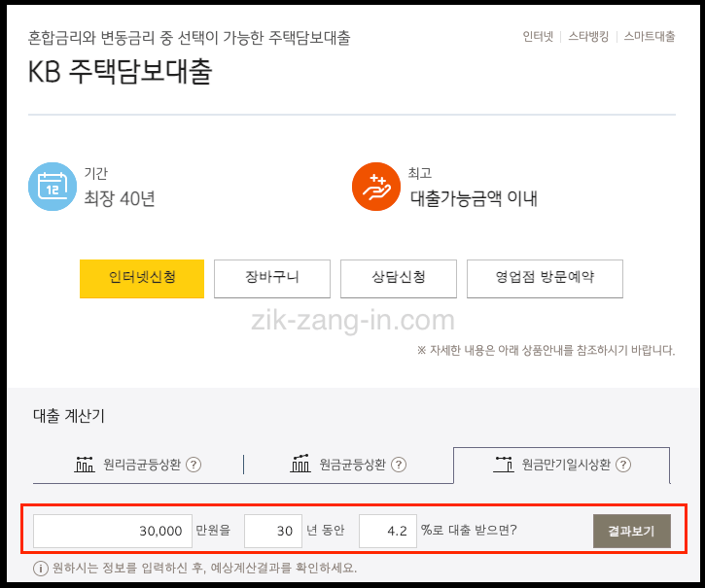Click the 결과보기 button
This screenshot has height=588, width=705.
[632, 531]
